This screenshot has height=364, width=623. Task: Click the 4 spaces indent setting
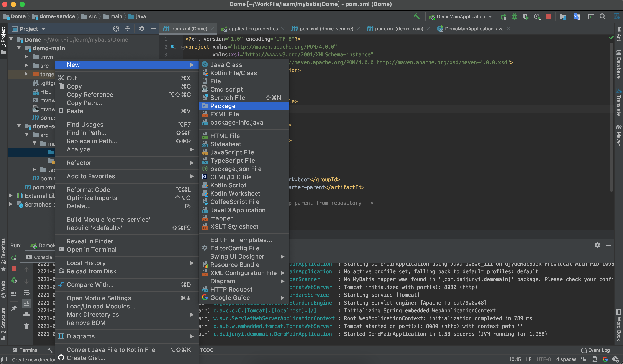[x=566, y=359]
